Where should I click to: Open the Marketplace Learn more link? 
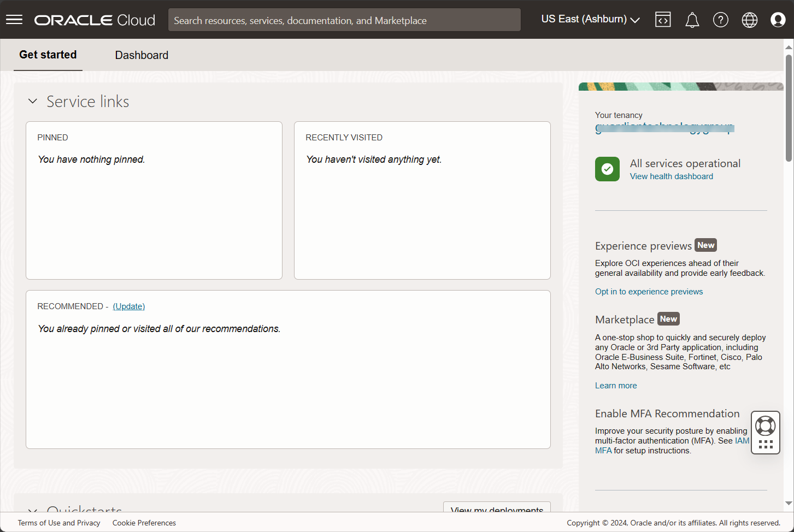(616, 386)
